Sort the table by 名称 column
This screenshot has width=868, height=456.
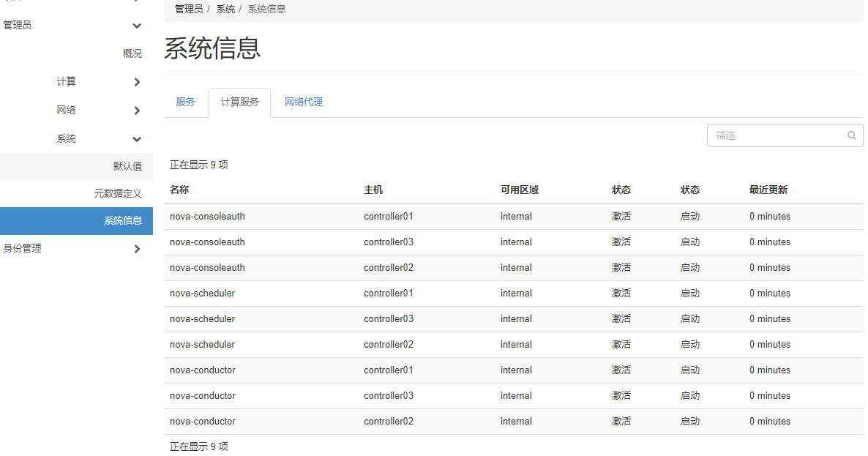[x=179, y=190]
